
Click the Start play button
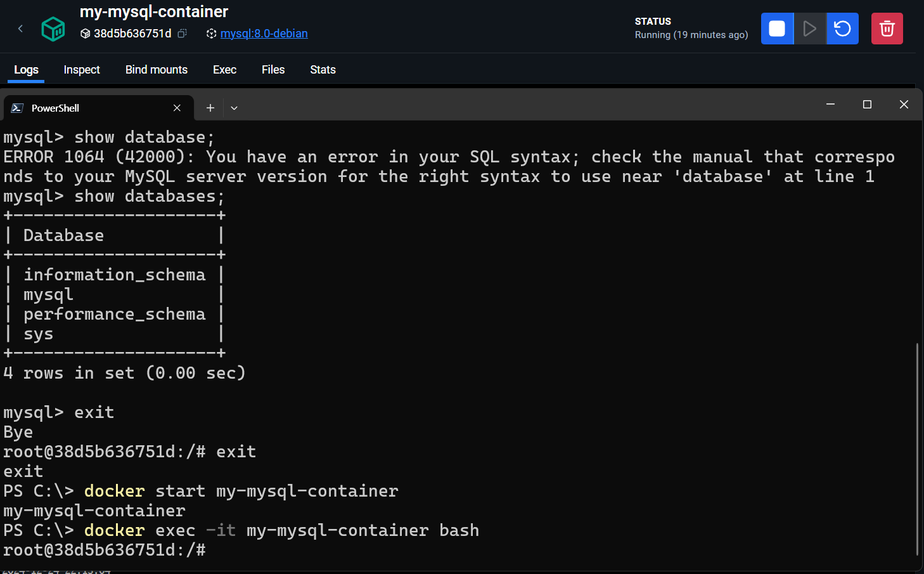(x=810, y=29)
